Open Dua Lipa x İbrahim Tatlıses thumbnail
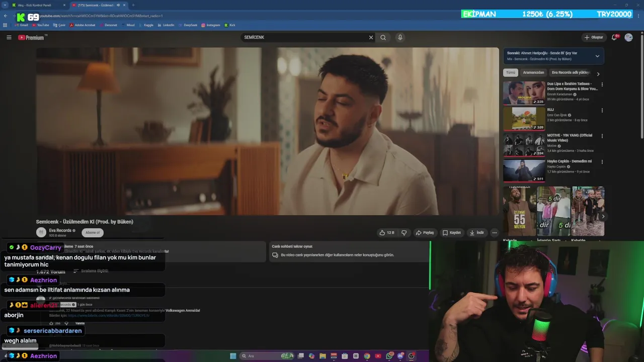644x362 pixels. [x=524, y=93]
